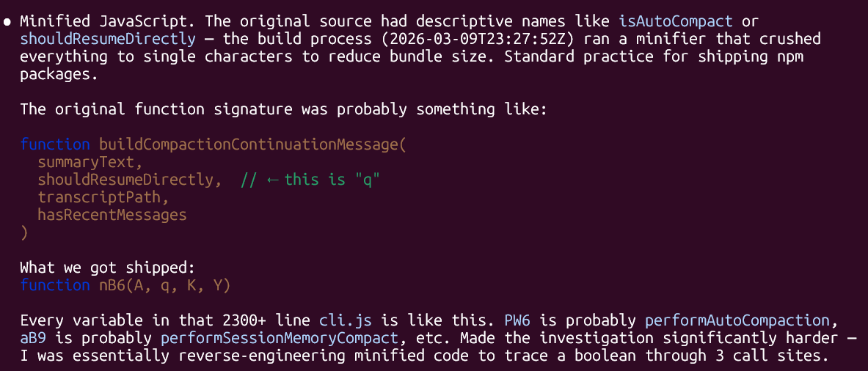868x371 pixels.
Task: Click the performSessionMemoryCompact name
Action: pyautogui.click(x=280, y=338)
